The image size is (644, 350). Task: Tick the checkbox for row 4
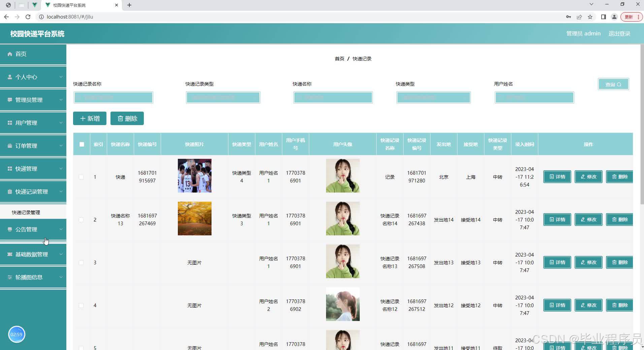tap(81, 305)
